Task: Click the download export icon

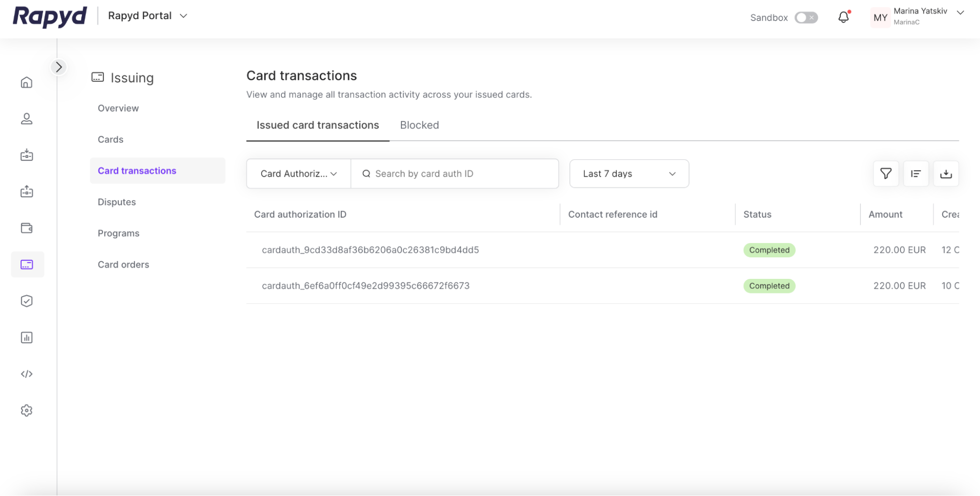Action: point(946,174)
